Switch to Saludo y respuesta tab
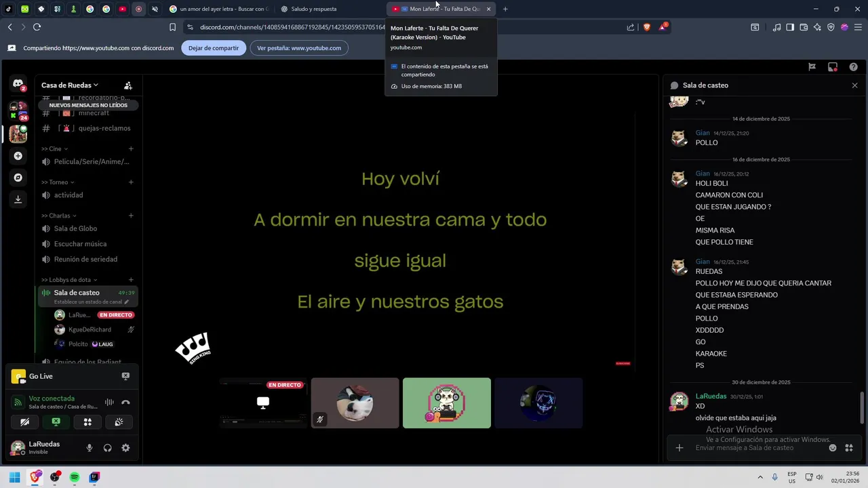Viewport: 868px width, 488px height. point(330,9)
